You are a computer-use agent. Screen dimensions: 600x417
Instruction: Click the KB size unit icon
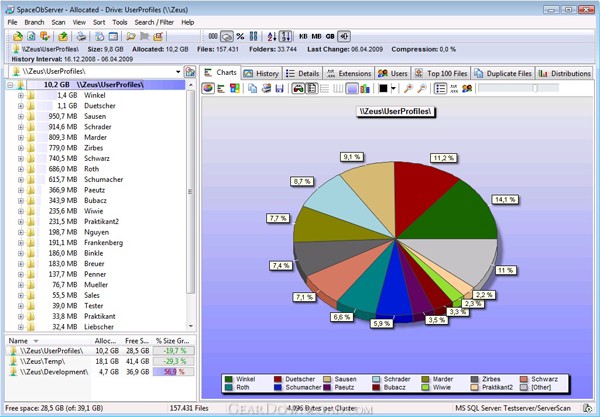click(303, 37)
